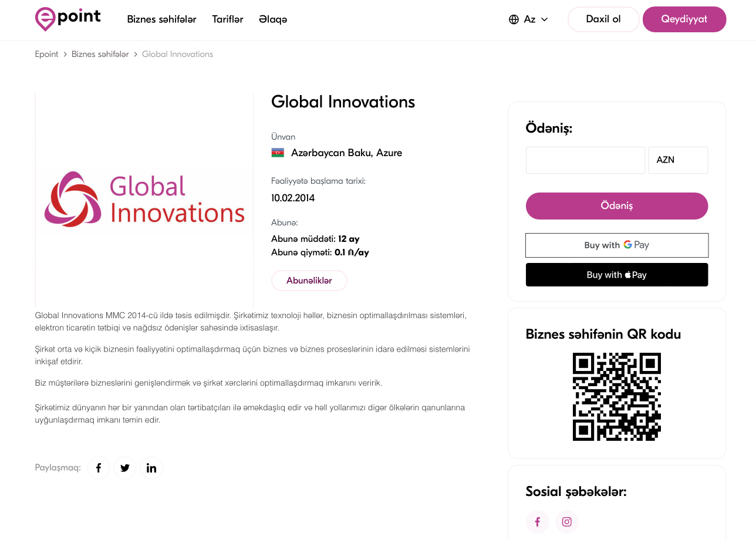Click the Global Innovations logo image

coord(144,200)
